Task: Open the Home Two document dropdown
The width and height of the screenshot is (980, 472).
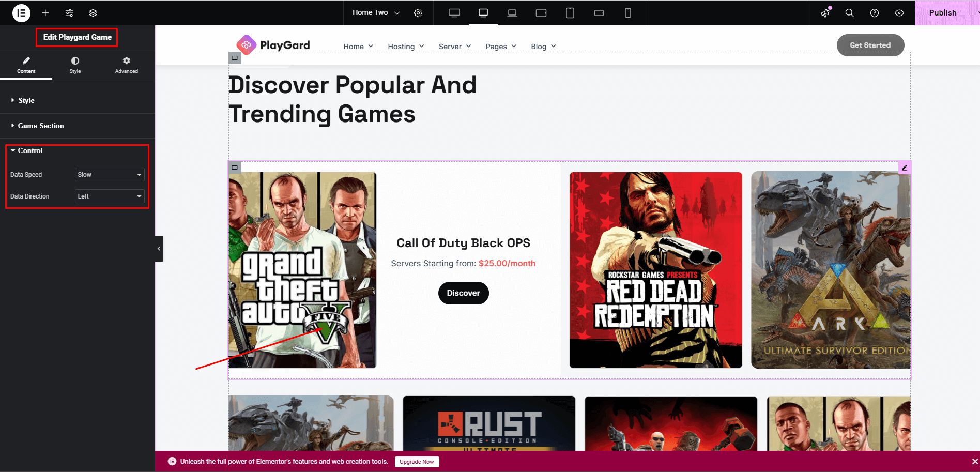Action: [376, 13]
